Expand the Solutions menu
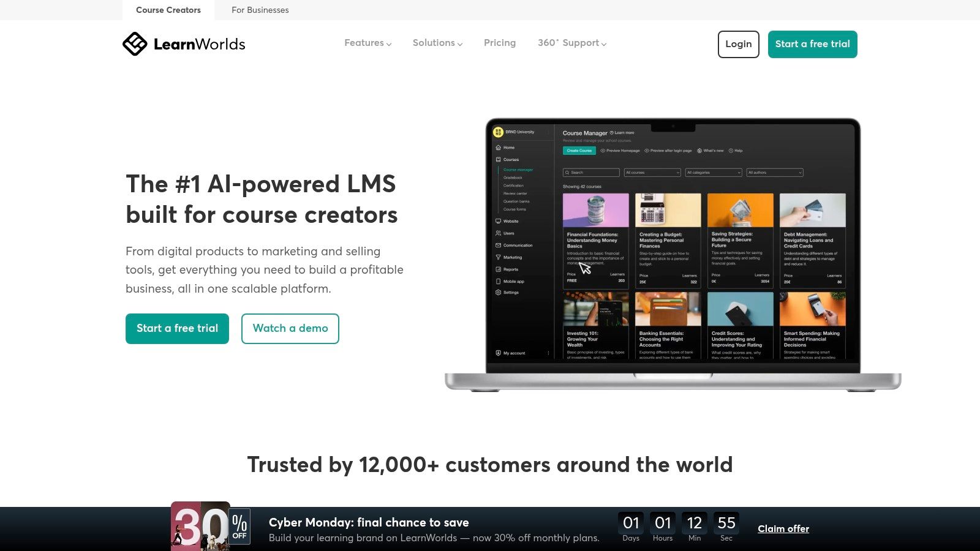 (437, 43)
